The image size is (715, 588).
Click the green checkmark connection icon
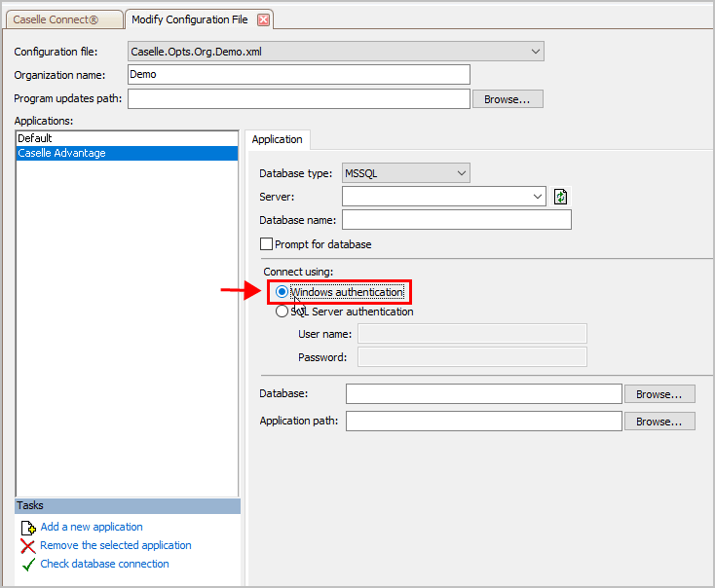pyautogui.click(x=28, y=565)
